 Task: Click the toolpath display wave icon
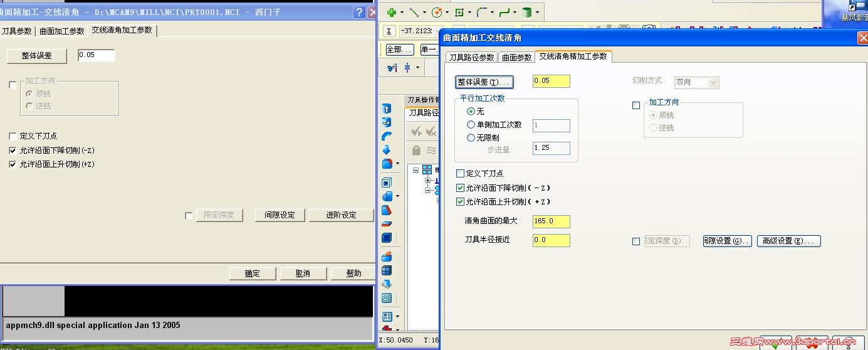coord(431,151)
